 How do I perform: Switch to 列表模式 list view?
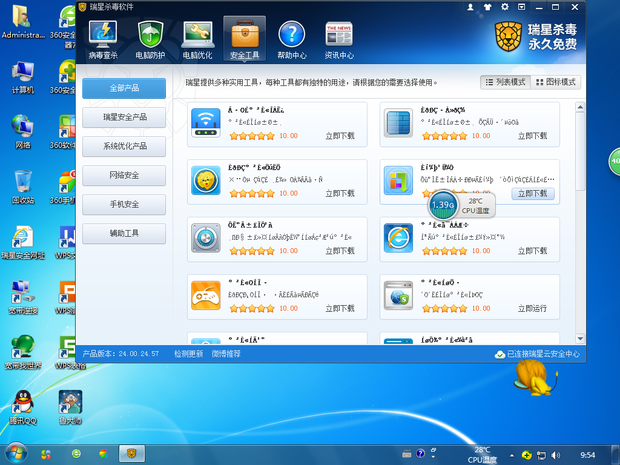[x=505, y=82]
